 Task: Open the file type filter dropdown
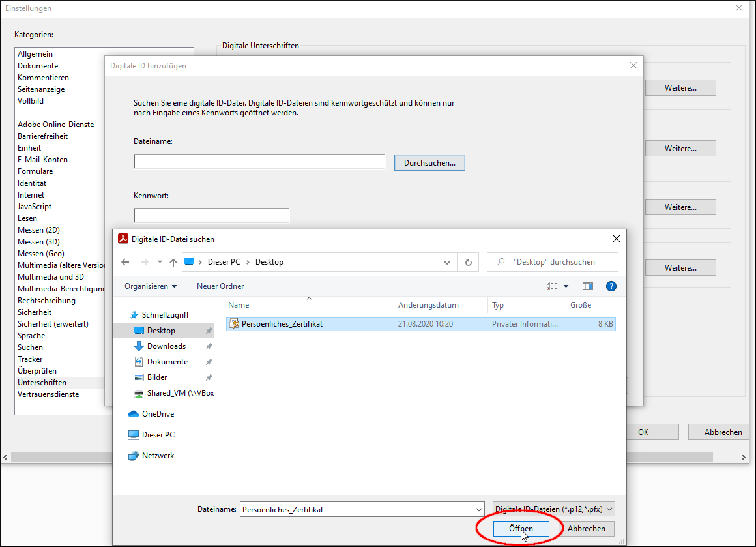pos(554,509)
